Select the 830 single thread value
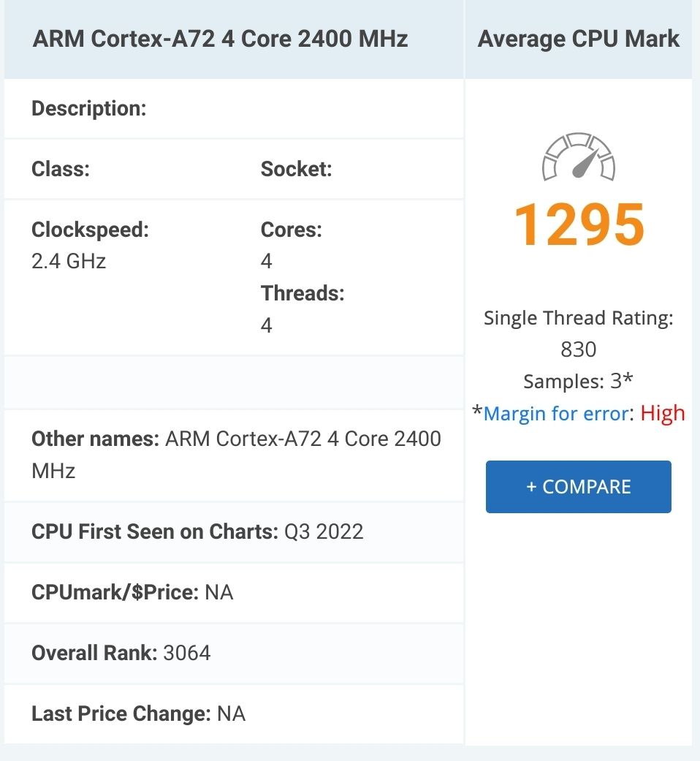Viewport: 700px width, 761px height. [579, 349]
